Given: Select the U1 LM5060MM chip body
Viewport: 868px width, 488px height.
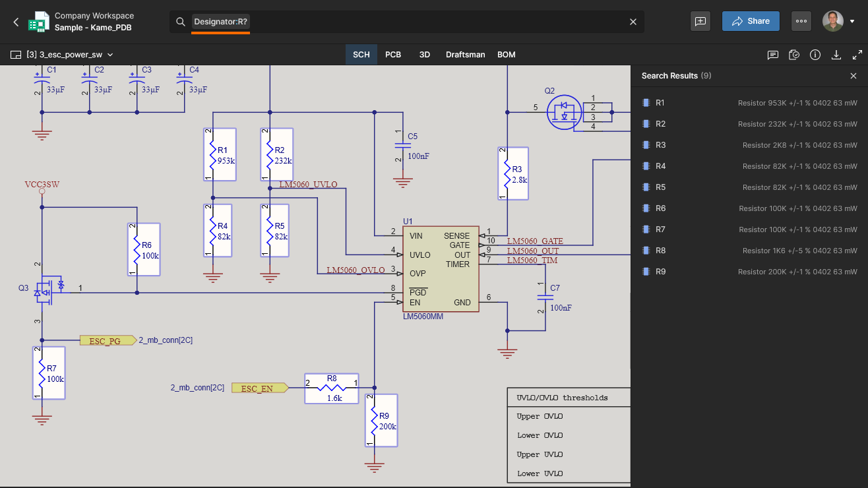Looking at the screenshot, I should point(441,269).
